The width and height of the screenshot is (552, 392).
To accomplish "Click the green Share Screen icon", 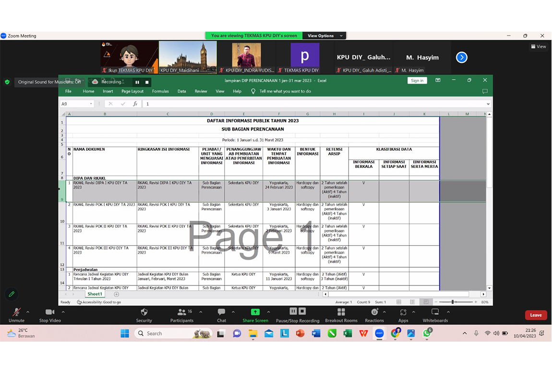I will click(255, 312).
